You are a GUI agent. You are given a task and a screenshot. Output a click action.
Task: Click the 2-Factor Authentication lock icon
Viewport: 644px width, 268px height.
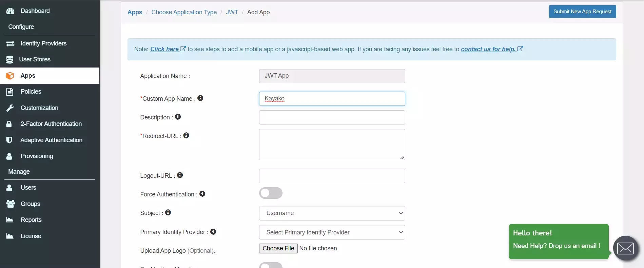[9, 124]
